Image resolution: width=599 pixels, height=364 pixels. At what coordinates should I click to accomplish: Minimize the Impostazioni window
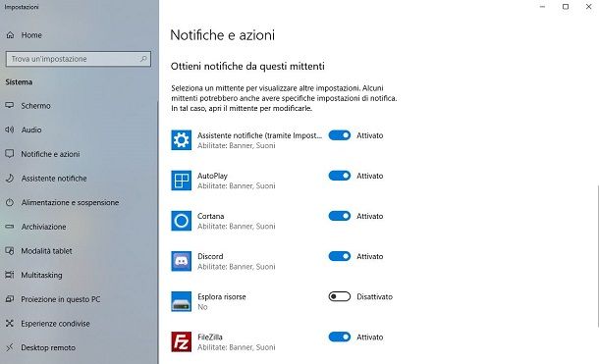(542, 7)
